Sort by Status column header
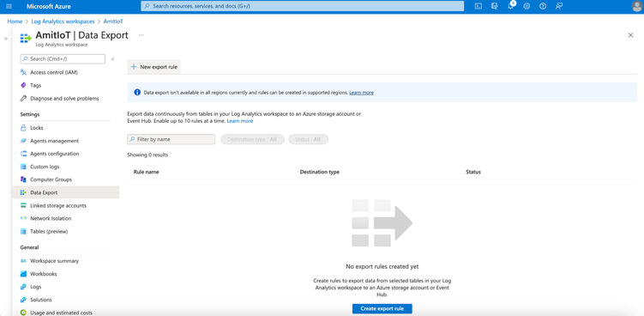The image size is (644, 316). [473, 172]
